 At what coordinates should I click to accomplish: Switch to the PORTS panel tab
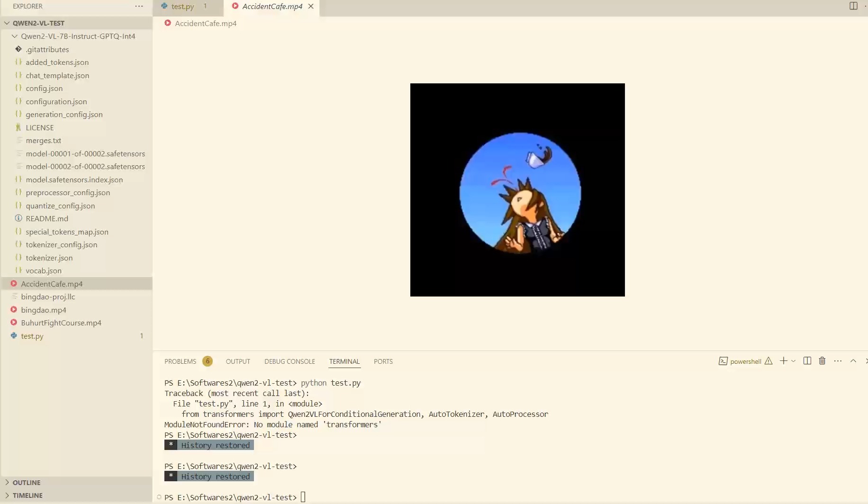point(383,361)
